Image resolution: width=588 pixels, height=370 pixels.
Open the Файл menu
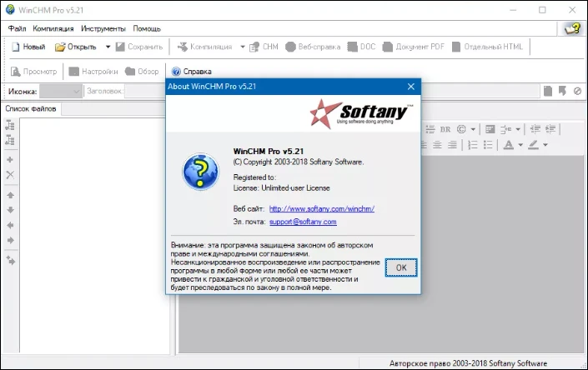tap(18, 28)
